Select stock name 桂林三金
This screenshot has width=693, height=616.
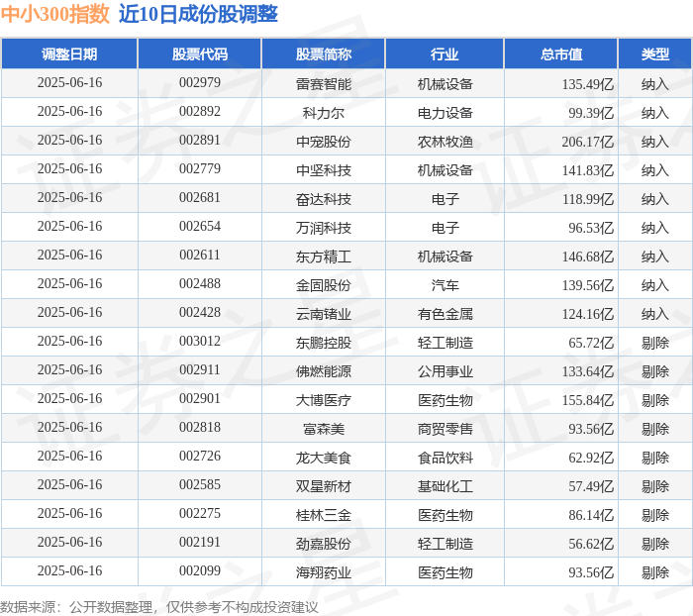pyautogui.click(x=324, y=515)
